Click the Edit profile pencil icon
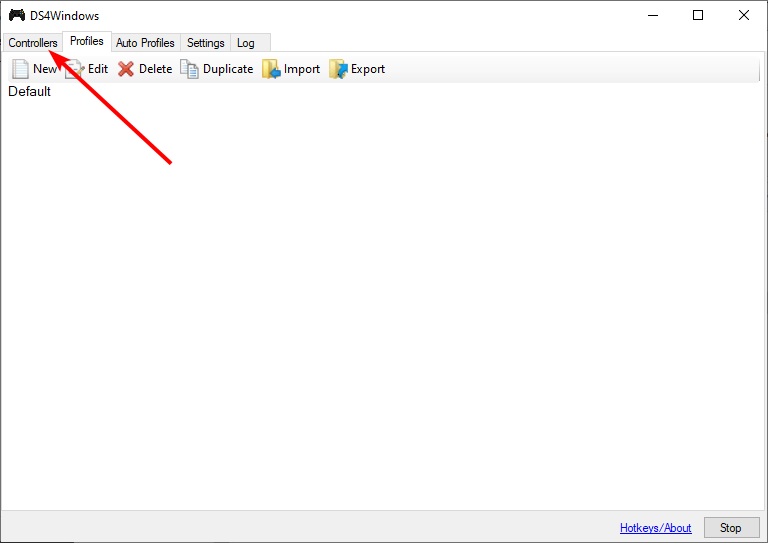Image resolution: width=768 pixels, height=543 pixels. click(74, 69)
